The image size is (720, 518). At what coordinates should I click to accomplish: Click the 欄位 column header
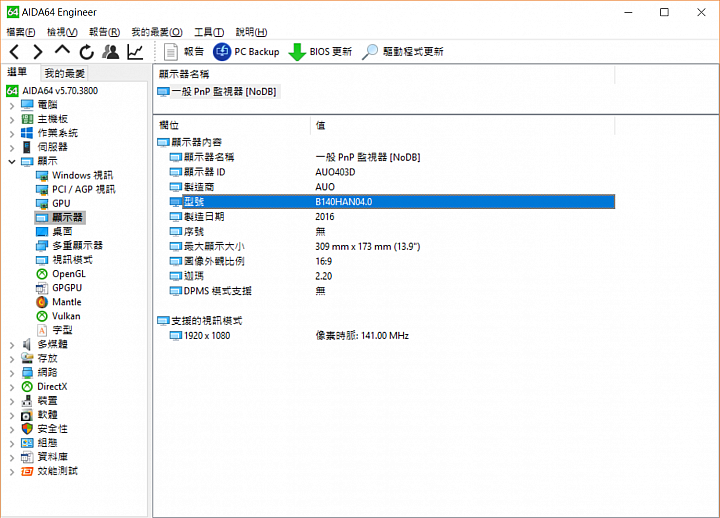[232, 125]
